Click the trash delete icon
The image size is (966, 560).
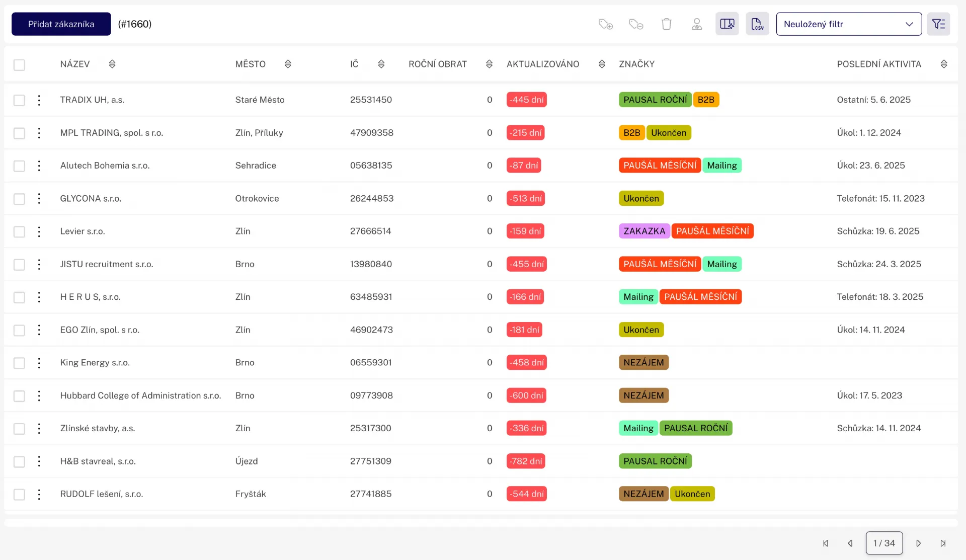click(x=667, y=24)
